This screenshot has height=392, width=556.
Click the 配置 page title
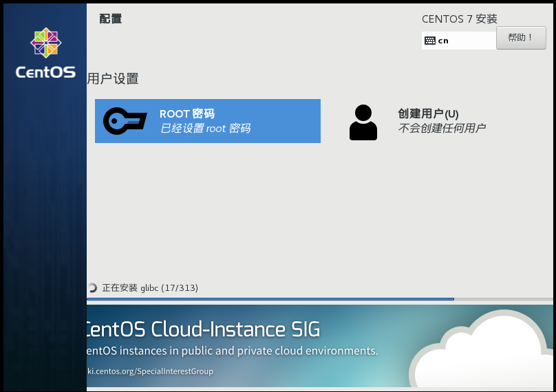click(111, 19)
